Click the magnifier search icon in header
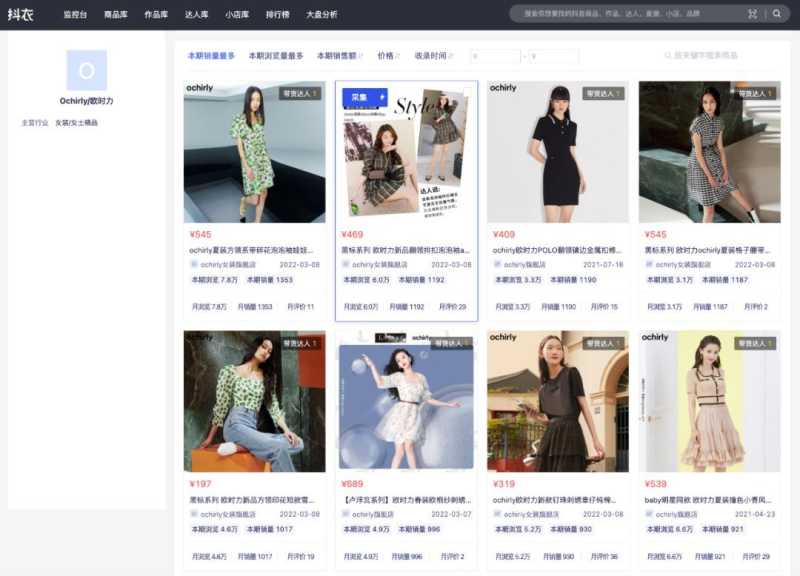This screenshot has height=576, width=800. pos(777,14)
